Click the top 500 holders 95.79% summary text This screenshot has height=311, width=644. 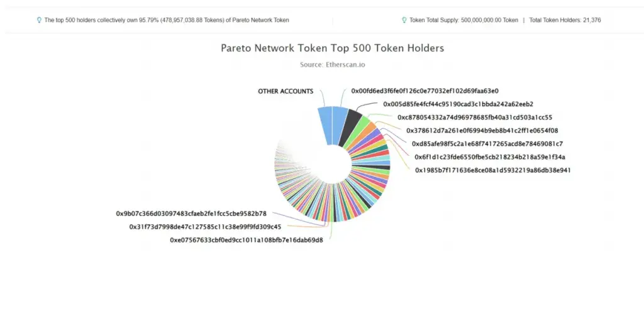point(167,20)
